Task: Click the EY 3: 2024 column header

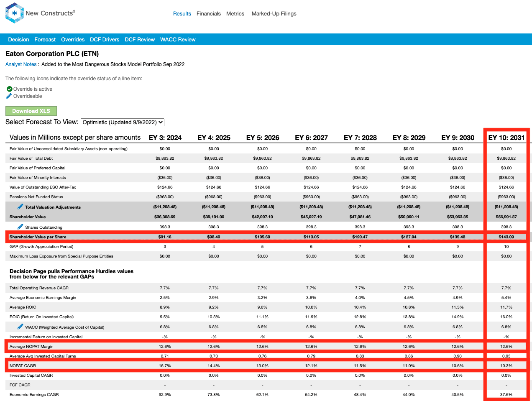Action: point(165,138)
